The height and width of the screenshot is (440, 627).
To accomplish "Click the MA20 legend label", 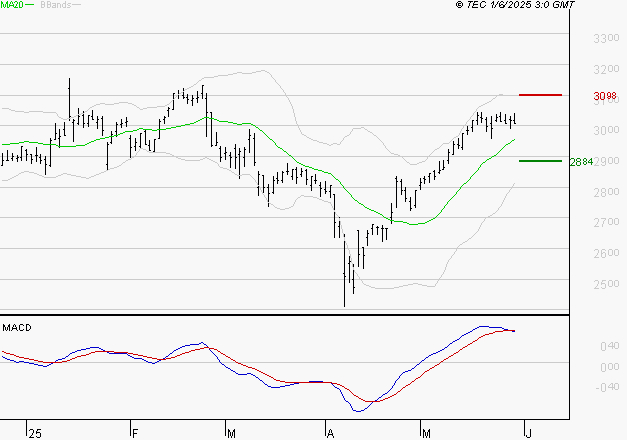I will point(12,5).
